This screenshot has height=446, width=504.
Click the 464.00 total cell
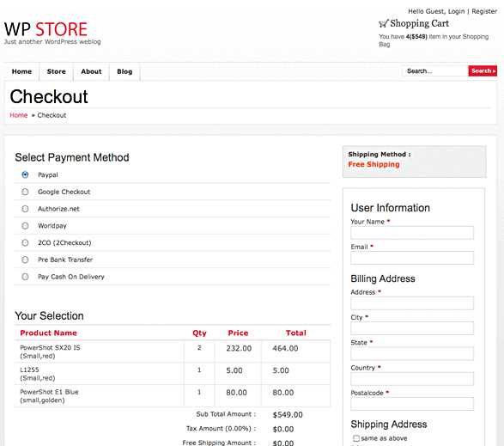coord(285,349)
